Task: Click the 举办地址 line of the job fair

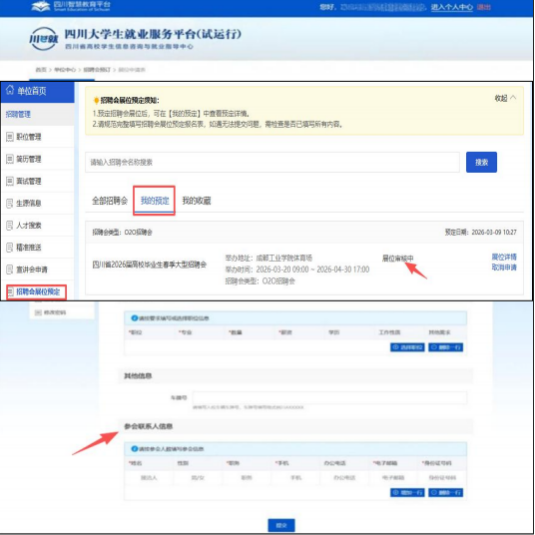Action: pos(269,258)
